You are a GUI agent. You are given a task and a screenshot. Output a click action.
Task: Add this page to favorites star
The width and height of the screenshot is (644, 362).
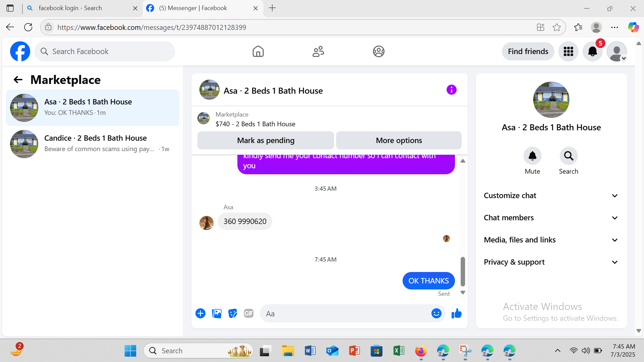tap(557, 27)
